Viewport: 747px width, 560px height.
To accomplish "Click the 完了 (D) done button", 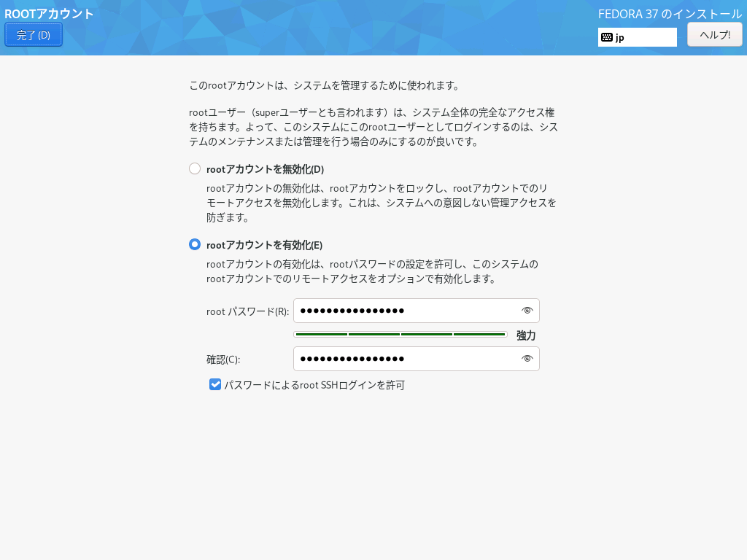I will tap(34, 35).
